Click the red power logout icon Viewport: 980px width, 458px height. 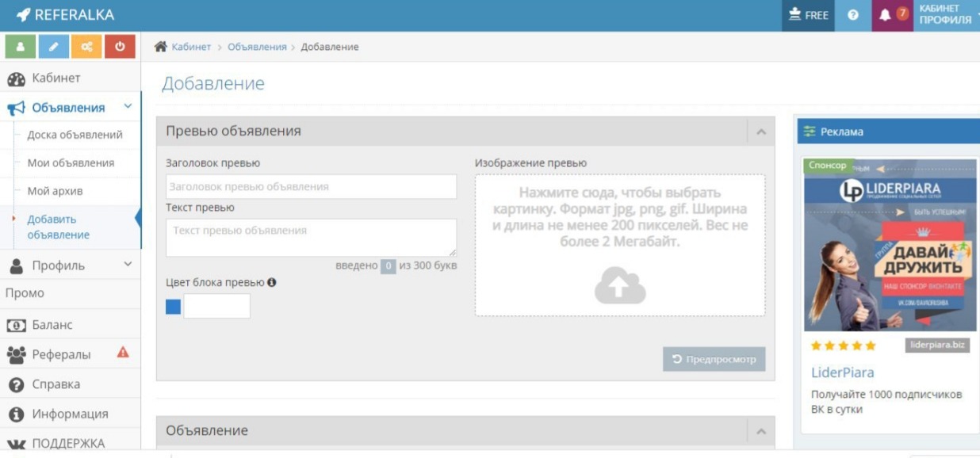point(120,47)
